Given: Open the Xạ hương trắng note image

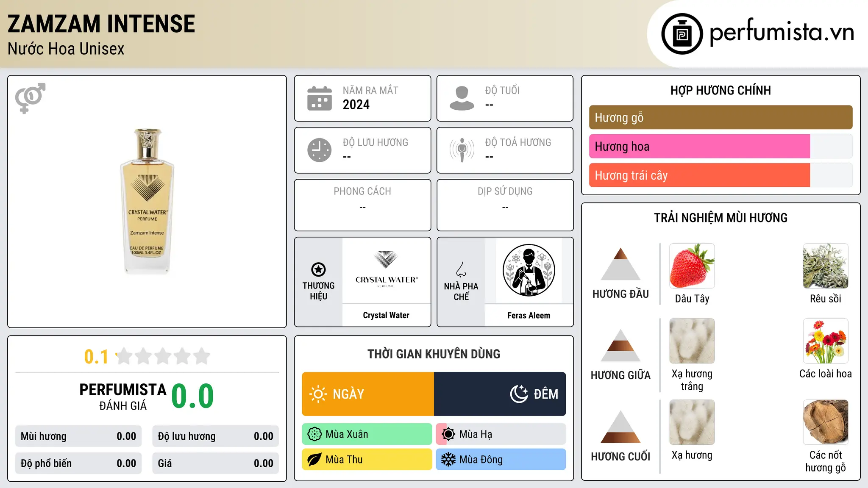Looking at the screenshot, I should click(x=692, y=341).
